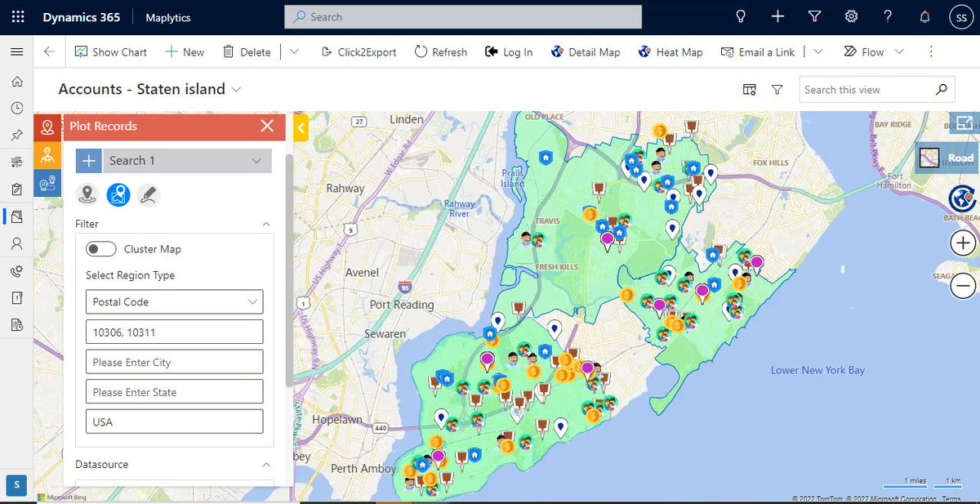980x504 pixels.
Task: Open the Dynamics 365 app launcher waffle
Action: pyautogui.click(x=18, y=16)
